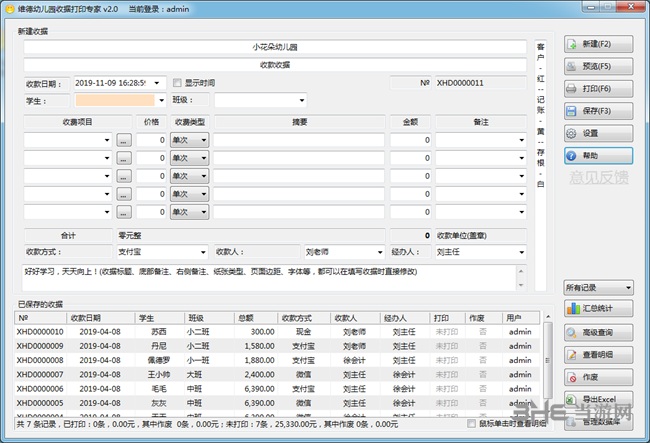Sort by 收款日期 column header

click(x=100, y=318)
